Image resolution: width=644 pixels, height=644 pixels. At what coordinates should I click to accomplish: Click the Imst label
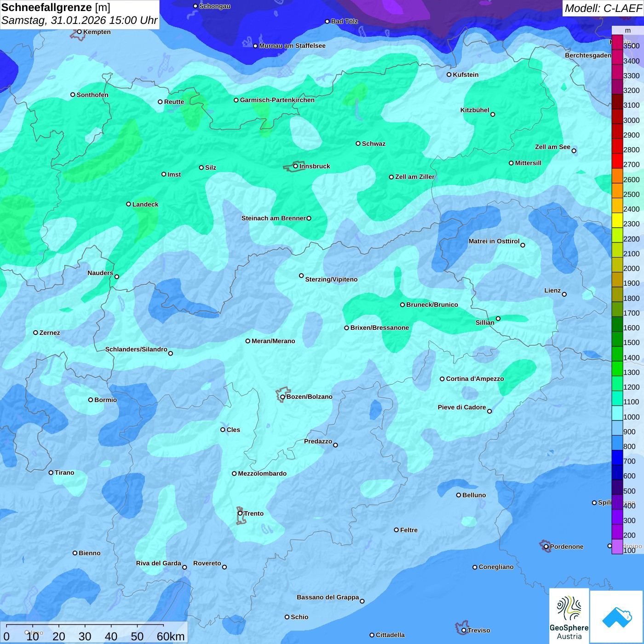pyautogui.click(x=174, y=174)
